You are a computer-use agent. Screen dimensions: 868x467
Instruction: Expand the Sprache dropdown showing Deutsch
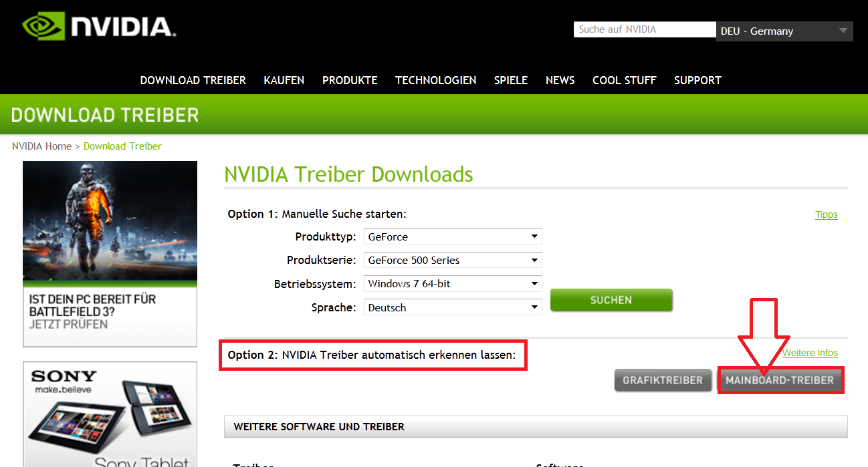[x=453, y=307]
